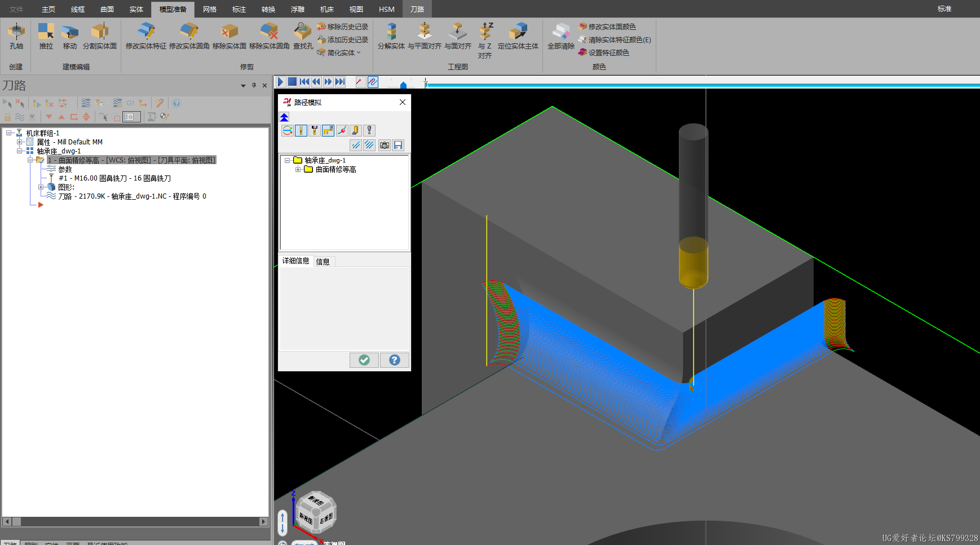Collapse 轴承座_dwg-1 node in toolpath tree
Screen dimensions: 980x545
(x=19, y=151)
